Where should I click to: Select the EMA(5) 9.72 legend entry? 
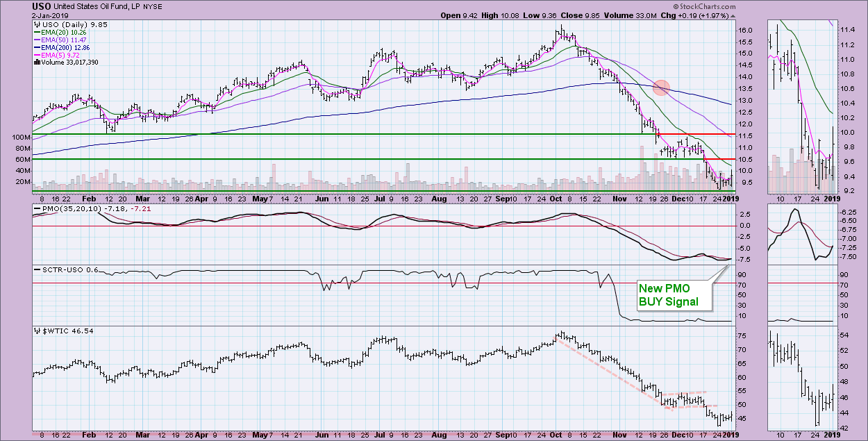click(x=58, y=54)
